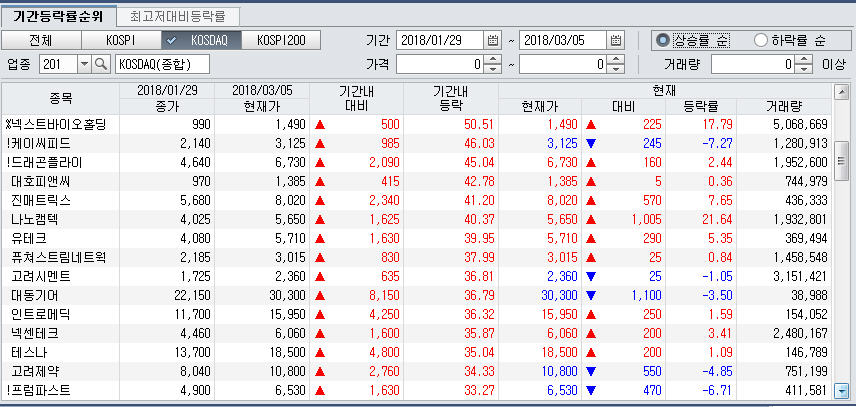Screen dimensions: 856x407
Task: Click the 21.64 change rate for 나노캠텍
Action: (x=718, y=219)
